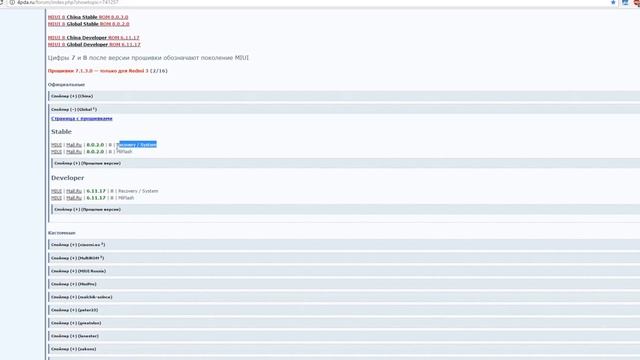This screenshot has width=640, height=360.
Task: Open MIUI 8 Global Developer ROM 6.11.17 link
Action: coord(94,44)
